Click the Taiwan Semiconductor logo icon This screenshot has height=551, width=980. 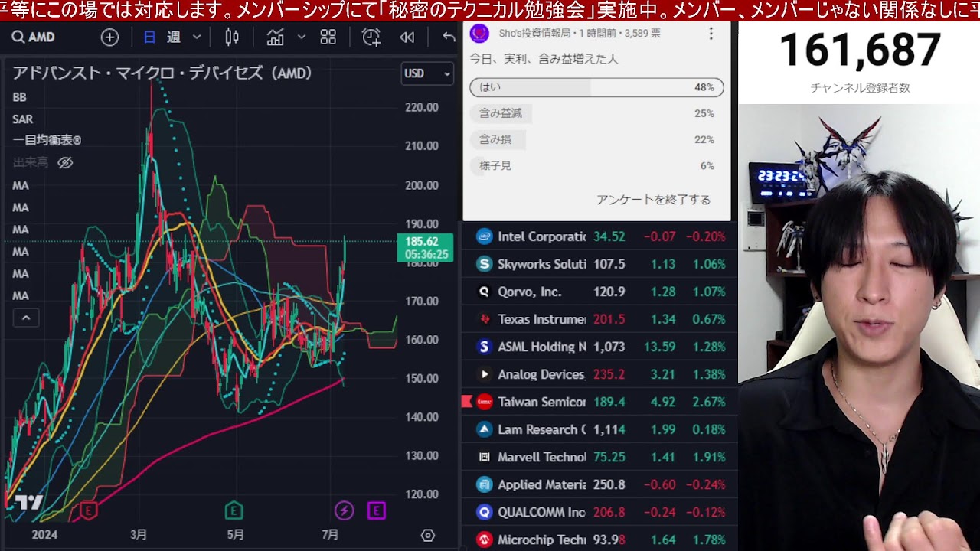pos(484,402)
